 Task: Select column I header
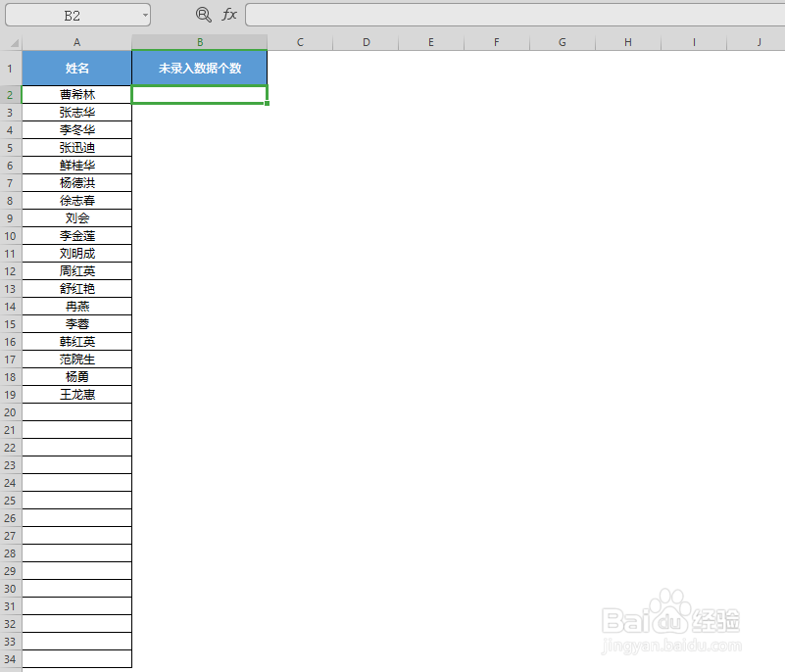(694, 42)
